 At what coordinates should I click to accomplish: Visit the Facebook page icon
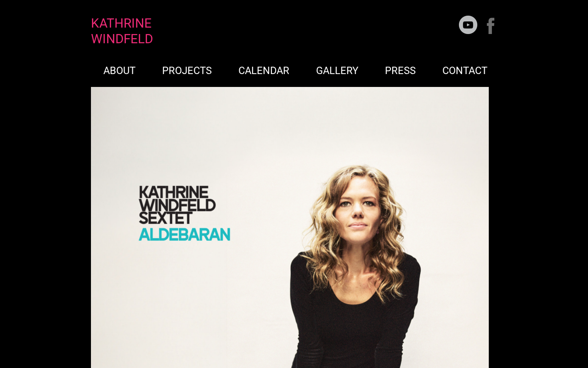[491, 26]
